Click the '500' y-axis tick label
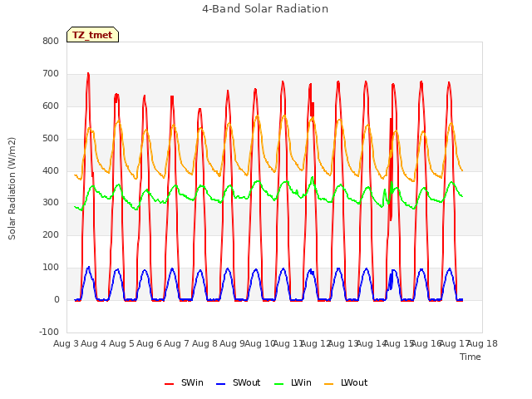 51,138
